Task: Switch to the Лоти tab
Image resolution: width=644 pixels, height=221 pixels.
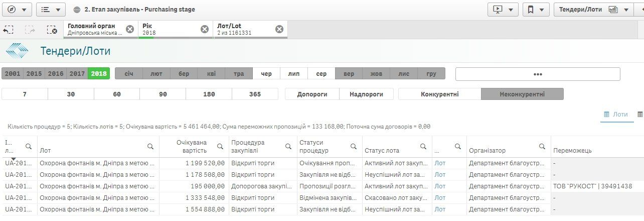Action: 615,115
